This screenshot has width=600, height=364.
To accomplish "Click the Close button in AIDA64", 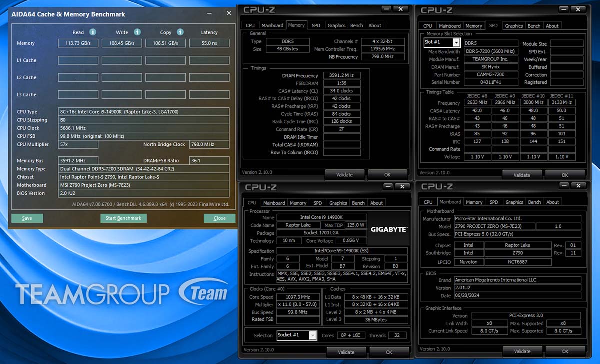I will (219, 218).
